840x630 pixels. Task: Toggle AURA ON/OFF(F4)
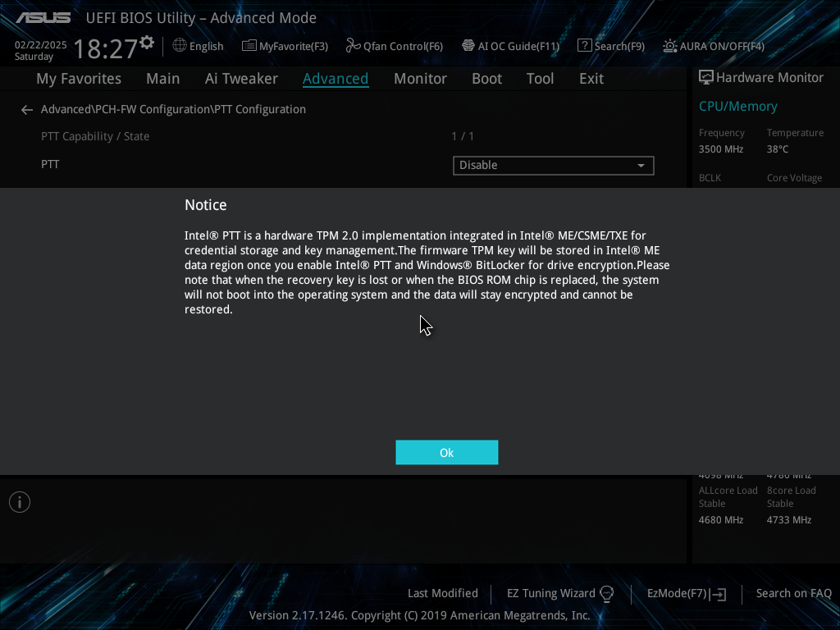click(x=714, y=46)
